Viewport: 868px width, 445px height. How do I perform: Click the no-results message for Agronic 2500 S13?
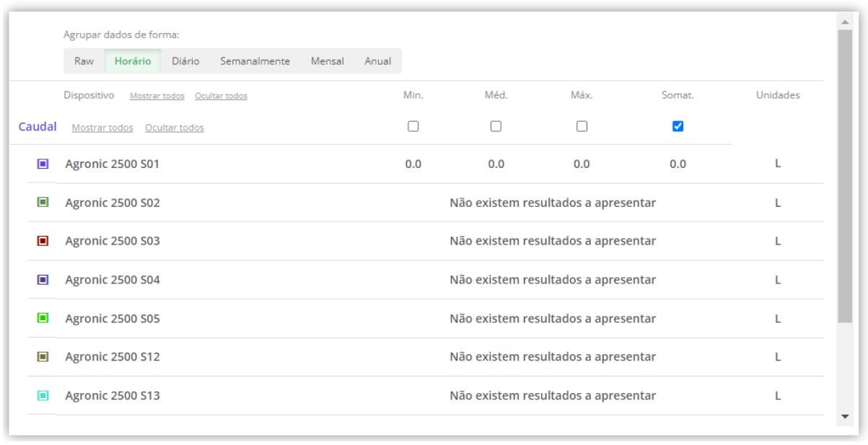[x=553, y=396]
